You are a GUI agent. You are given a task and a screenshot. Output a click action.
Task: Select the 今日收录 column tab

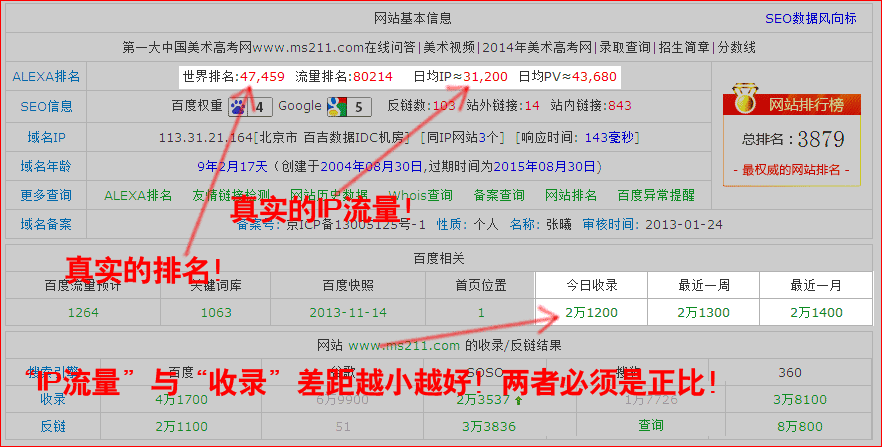tap(591, 286)
